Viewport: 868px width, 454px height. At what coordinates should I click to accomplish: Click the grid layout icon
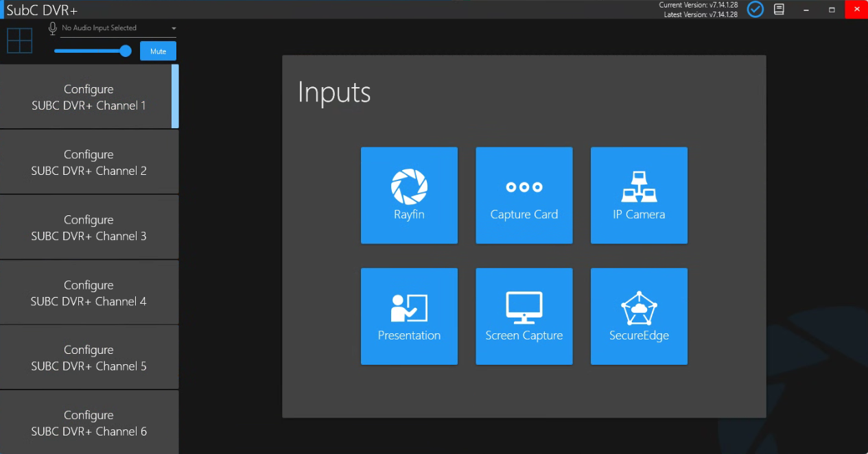(20, 40)
